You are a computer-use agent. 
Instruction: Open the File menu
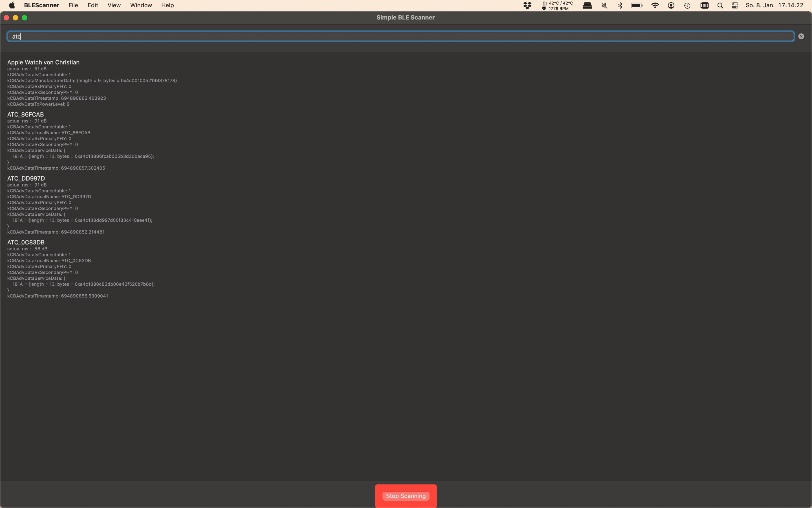click(x=73, y=5)
